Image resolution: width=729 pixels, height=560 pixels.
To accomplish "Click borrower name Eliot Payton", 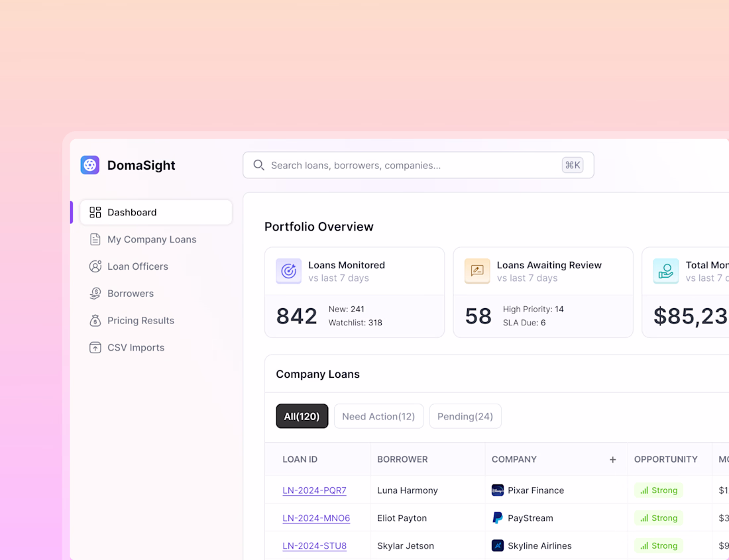I will (x=402, y=518).
